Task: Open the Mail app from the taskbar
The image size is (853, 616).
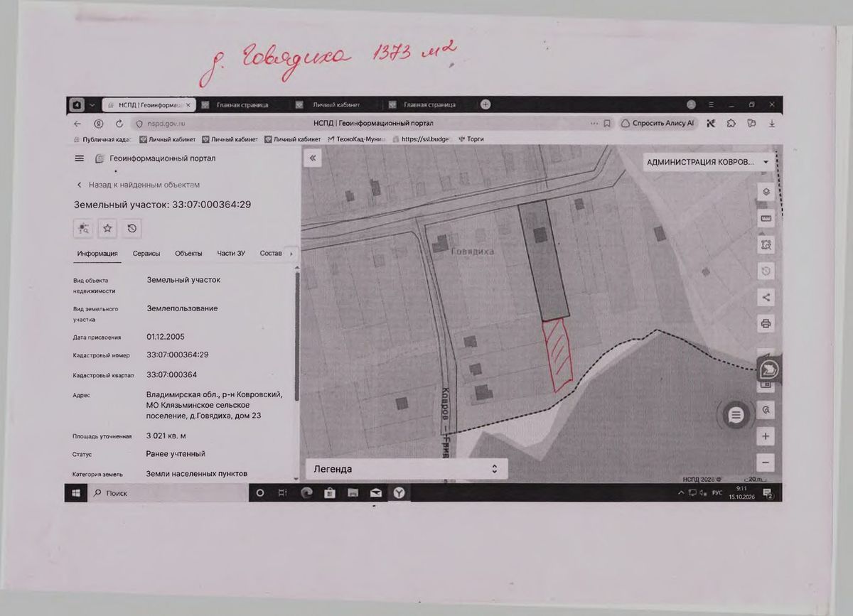Action: pos(375,492)
